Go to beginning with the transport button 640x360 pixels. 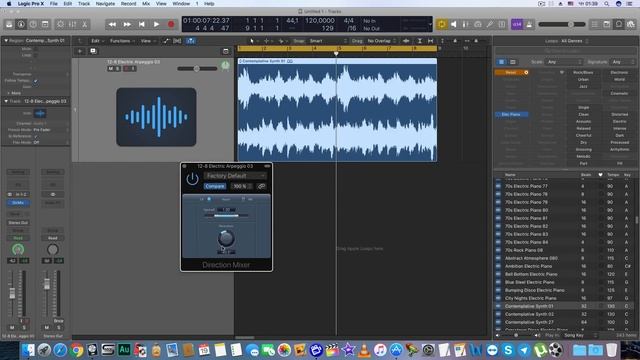point(142,24)
